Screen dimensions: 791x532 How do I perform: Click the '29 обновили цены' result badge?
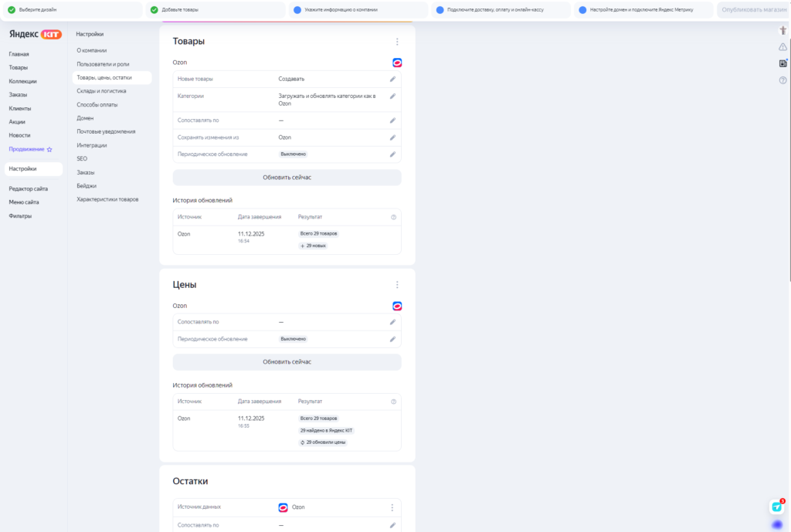(323, 442)
